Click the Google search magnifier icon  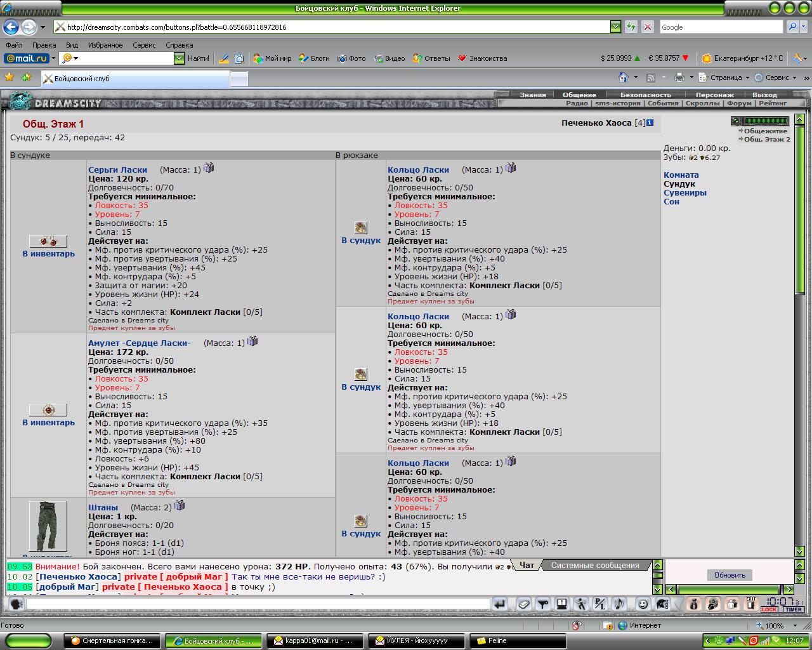(x=792, y=27)
